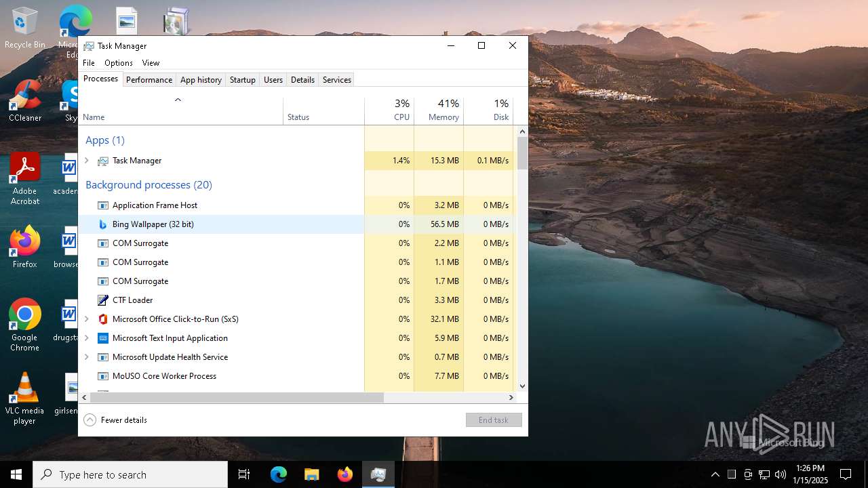Open the Options menu
The height and width of the screenshot is (488, 868).
119,63
